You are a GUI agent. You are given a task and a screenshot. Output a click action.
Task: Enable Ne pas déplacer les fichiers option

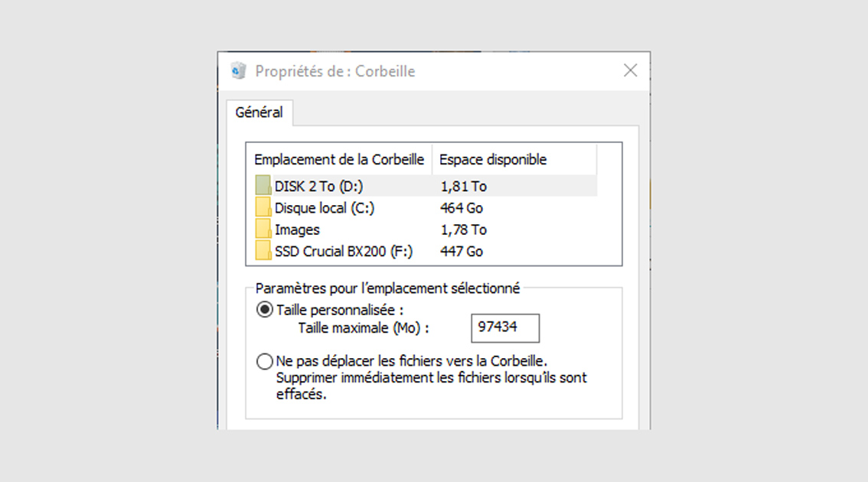[265, 361]
